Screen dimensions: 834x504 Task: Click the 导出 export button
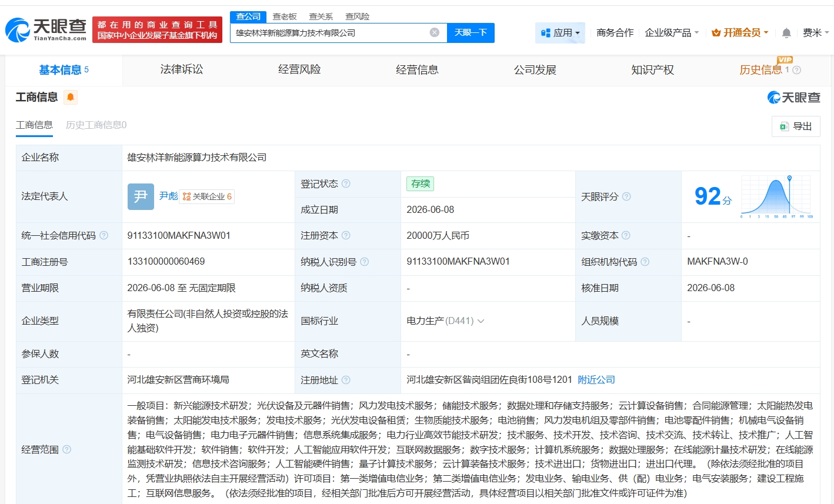(x=796, y=126)
